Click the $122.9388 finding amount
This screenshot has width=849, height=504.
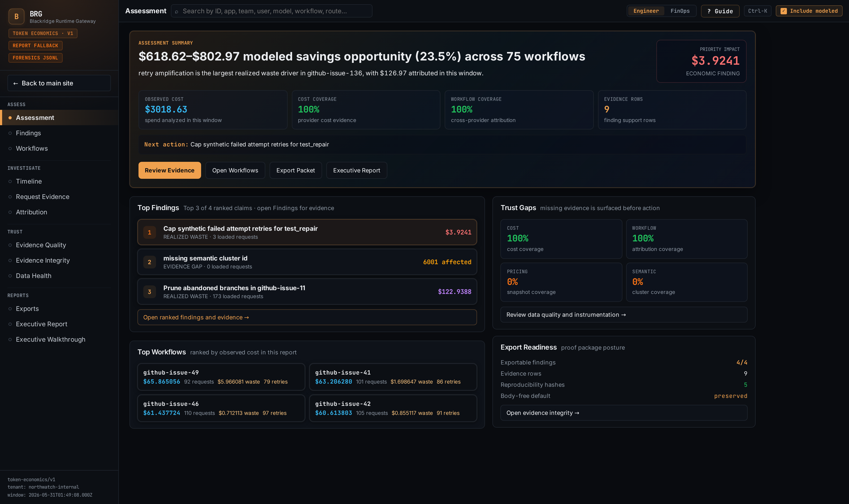click(454, 292)
